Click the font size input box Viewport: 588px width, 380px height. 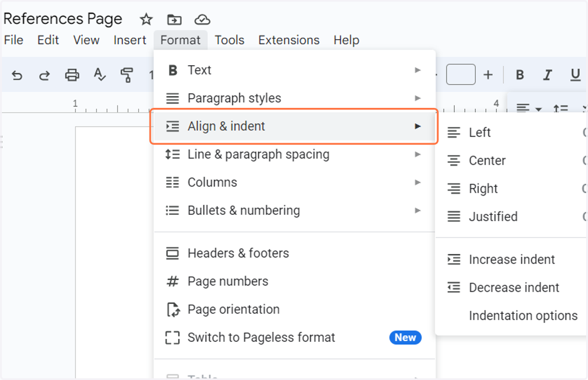pyautogui.click(x=461, y=75)
